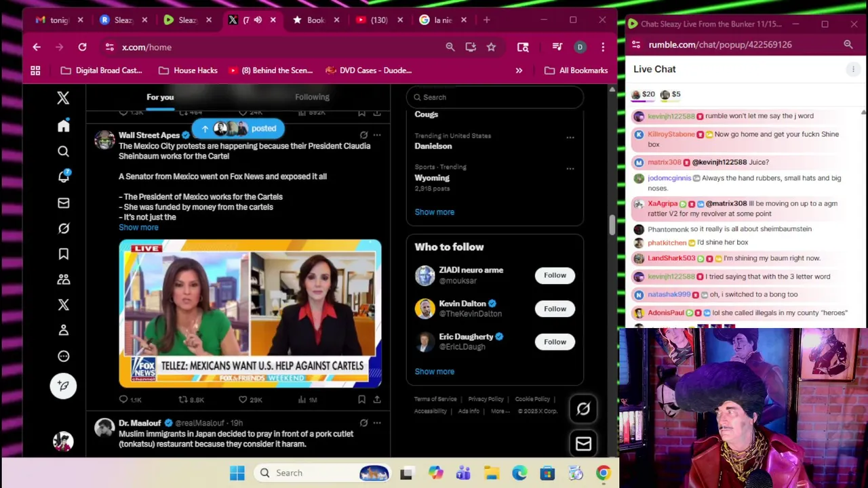Switch to Following tab

(312, 97)
